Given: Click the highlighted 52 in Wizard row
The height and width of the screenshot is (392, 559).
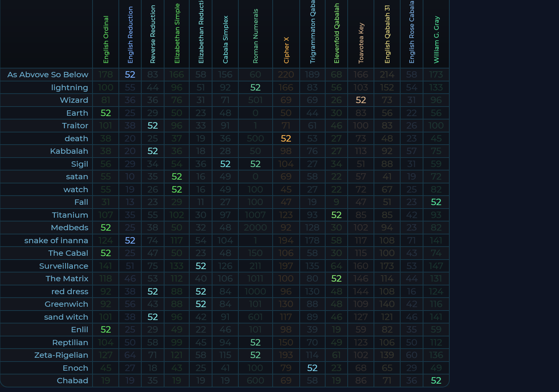Looking at the screenshot, I should point(361,100).
